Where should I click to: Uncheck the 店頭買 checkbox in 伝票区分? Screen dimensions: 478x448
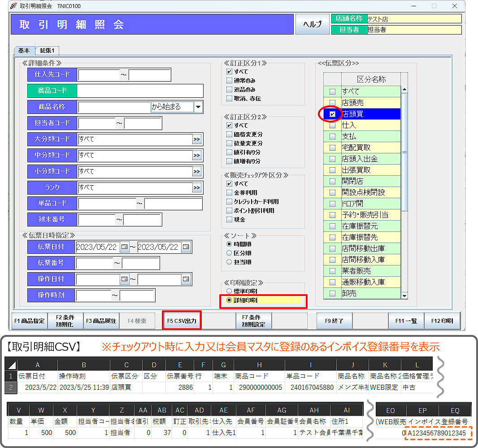point(332,114)
